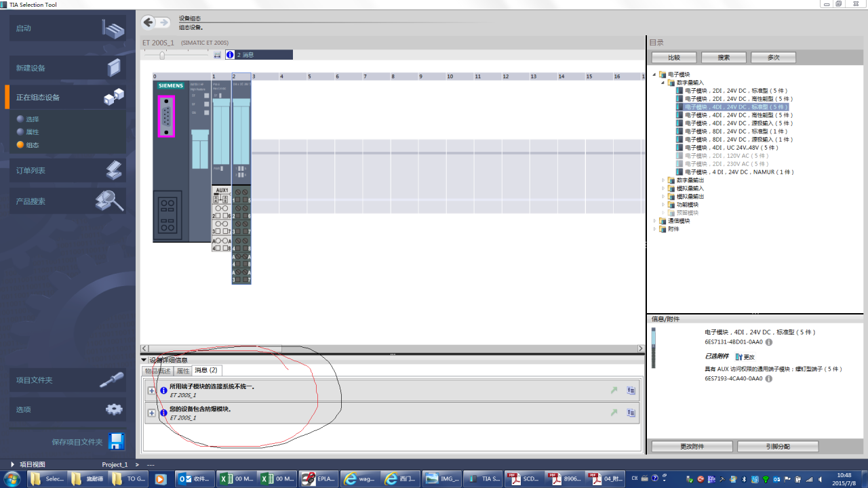Expand the 通信模块 catalog folder
Image resolution: width=868 pixels, height=488 pixels.
click(655, 221)
